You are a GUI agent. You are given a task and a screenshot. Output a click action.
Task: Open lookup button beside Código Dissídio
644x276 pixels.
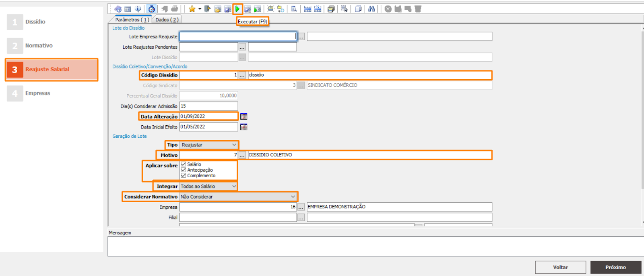coord(242,75)
